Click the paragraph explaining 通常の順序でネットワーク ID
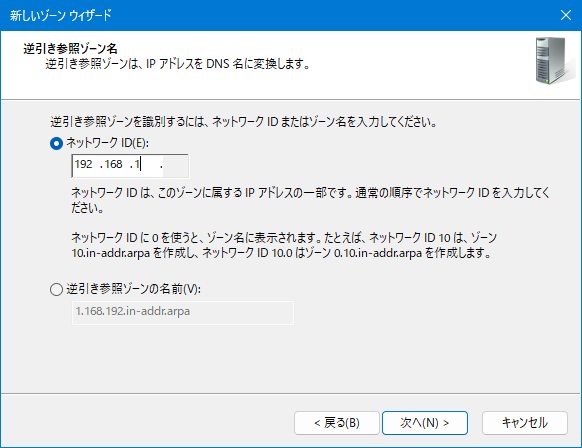The height and width of the screenshot is (448, 582). [310, 200]
